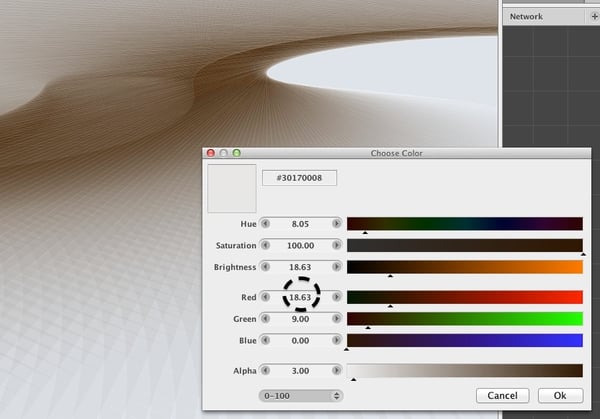600x419 pixels.
Task: Click the Brightness slider triangle marker
Action: 390,276
